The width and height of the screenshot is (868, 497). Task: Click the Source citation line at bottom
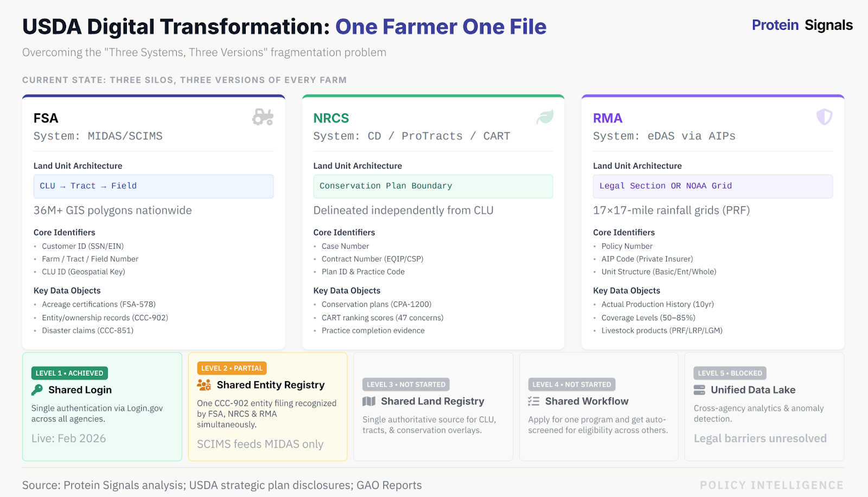[x=222, y=485]
